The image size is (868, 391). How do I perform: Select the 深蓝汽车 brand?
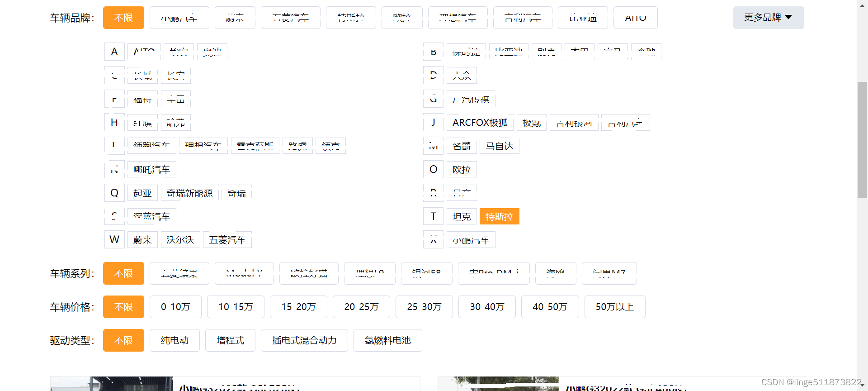tap(151, 216)
